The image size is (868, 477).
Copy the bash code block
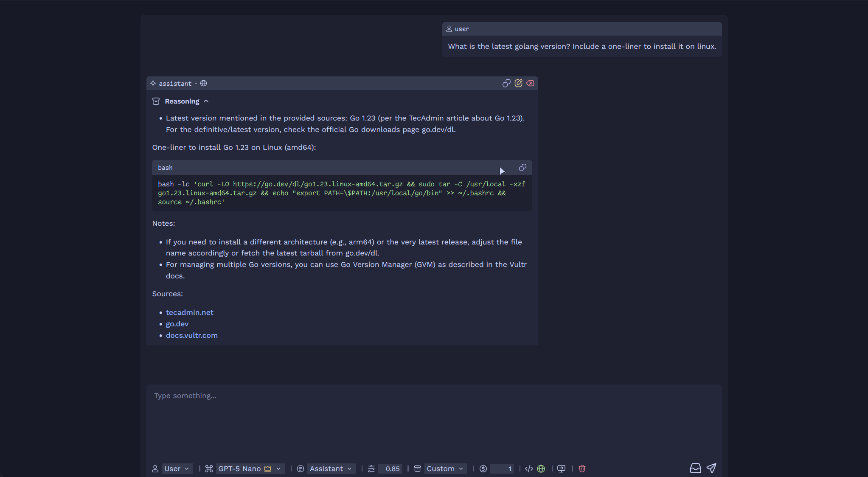pyautogui.click(x=522, y=168)
